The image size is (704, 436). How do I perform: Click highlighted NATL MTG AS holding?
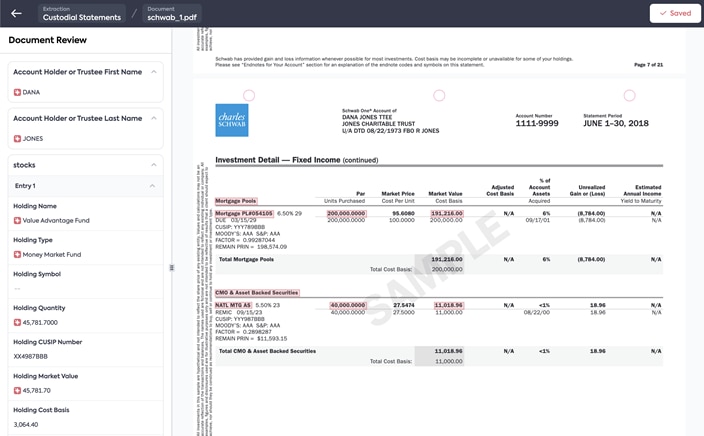[x=234, y=304]
